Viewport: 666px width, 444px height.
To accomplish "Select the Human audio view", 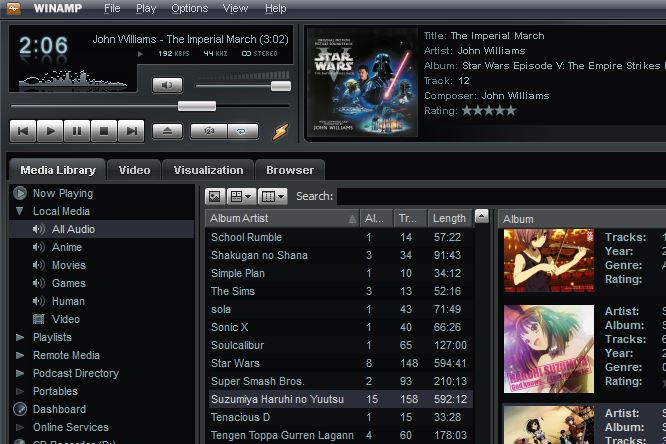I will coord(68,301).
